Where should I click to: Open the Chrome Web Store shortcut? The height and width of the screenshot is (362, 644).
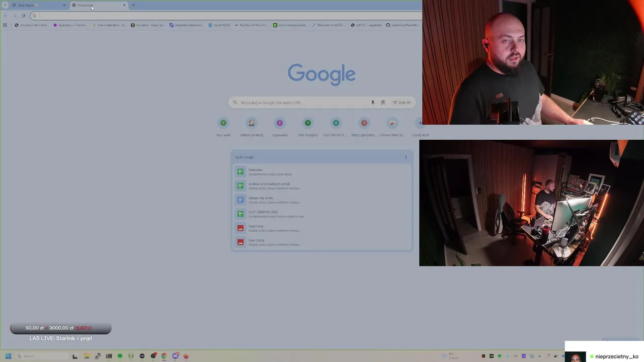(x=392, y=127)
